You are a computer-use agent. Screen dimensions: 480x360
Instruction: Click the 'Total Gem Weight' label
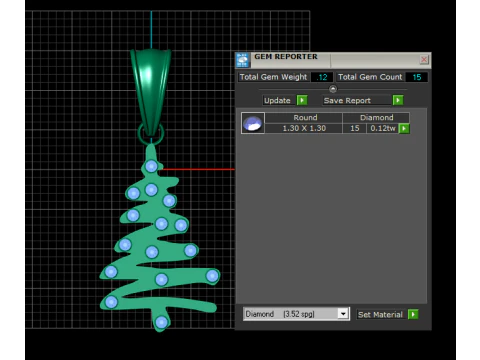click(273, 77)
